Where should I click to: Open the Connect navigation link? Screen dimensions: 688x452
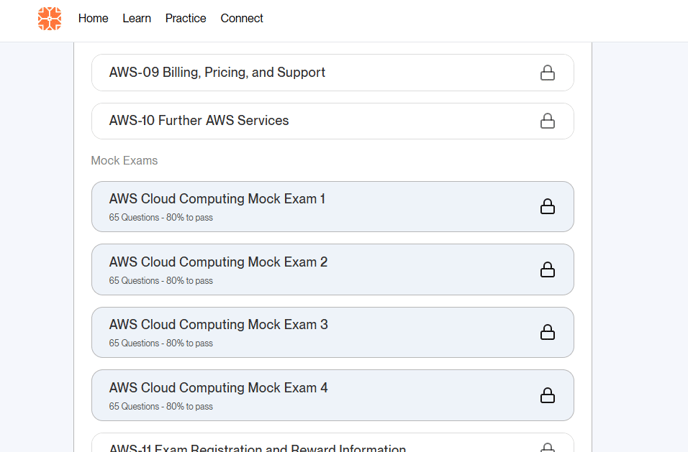[242, 18]
